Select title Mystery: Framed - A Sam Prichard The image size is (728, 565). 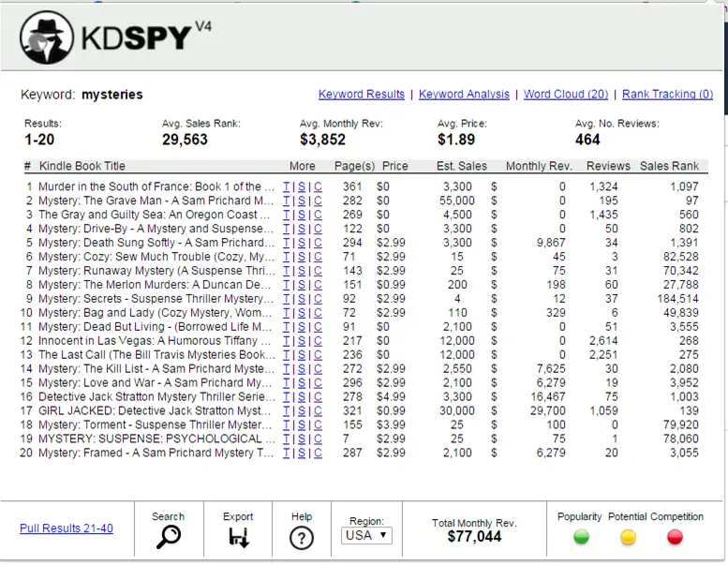coord(156,453)
